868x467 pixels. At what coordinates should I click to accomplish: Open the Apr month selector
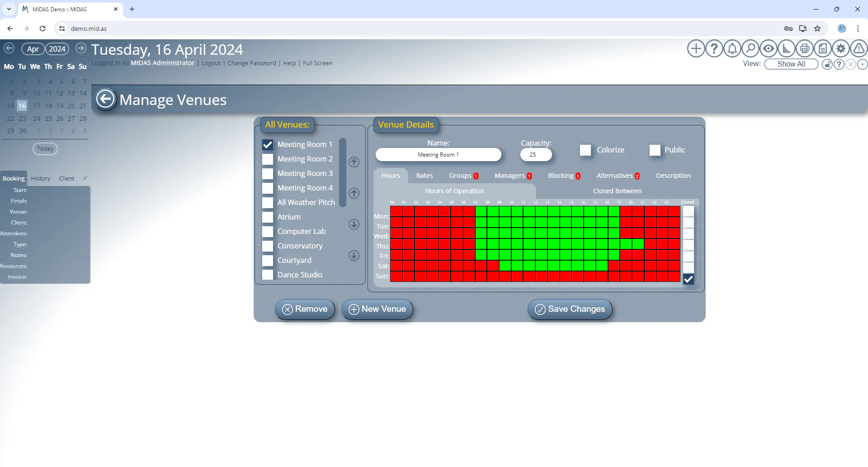click(x=33, y=49)
